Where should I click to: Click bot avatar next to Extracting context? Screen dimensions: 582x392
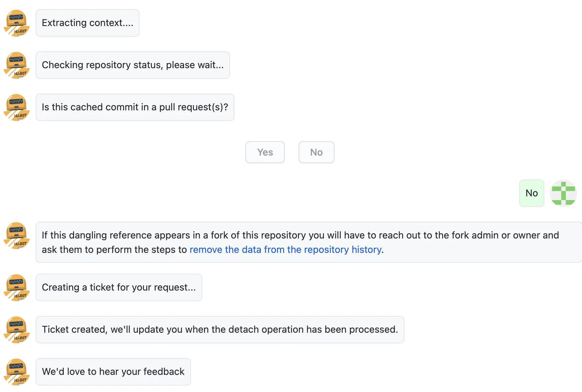16,23
